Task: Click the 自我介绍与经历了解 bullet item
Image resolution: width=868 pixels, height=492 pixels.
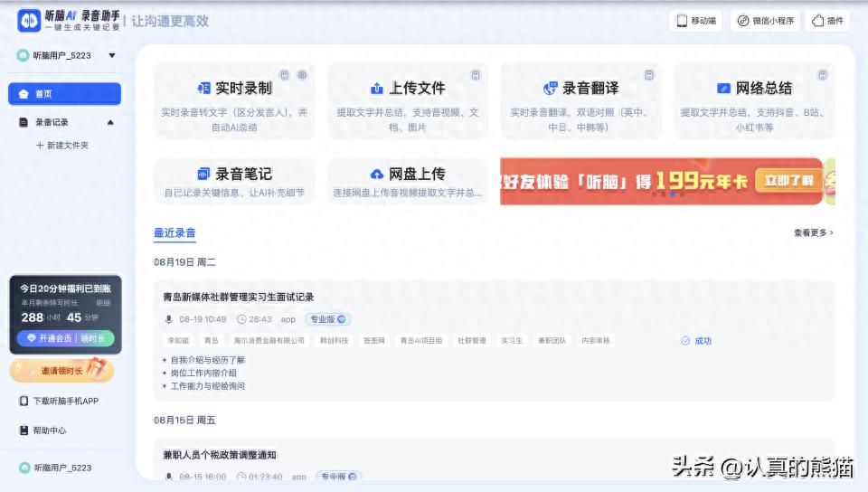Action: (208, 360)
